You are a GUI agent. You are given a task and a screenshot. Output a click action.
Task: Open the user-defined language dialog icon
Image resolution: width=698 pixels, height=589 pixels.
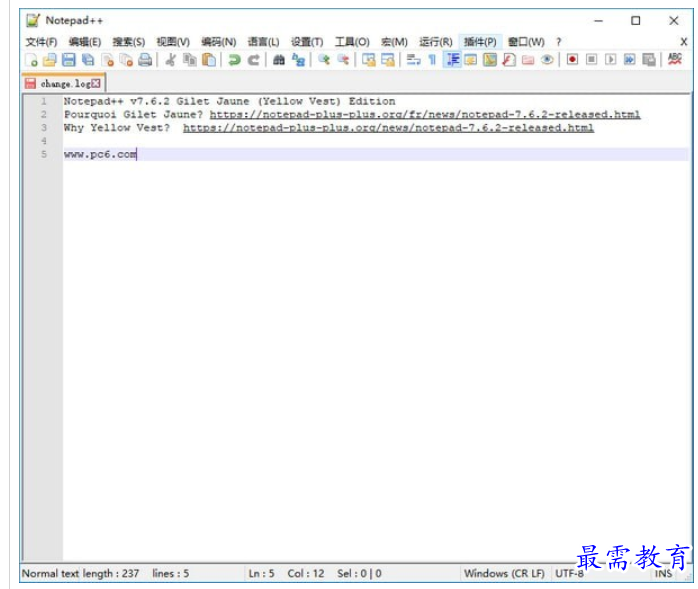[471, 60]
